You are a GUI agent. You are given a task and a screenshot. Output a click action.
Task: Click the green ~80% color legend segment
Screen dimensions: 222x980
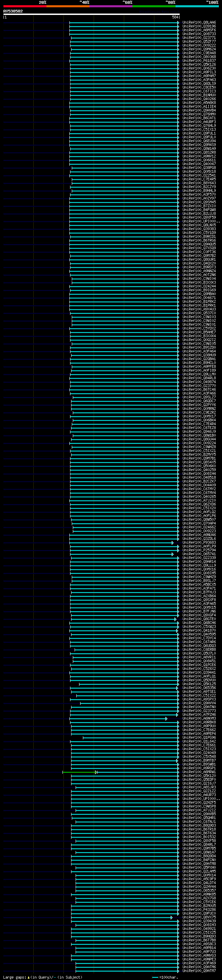pyautogui.click(x=154, y=6)
